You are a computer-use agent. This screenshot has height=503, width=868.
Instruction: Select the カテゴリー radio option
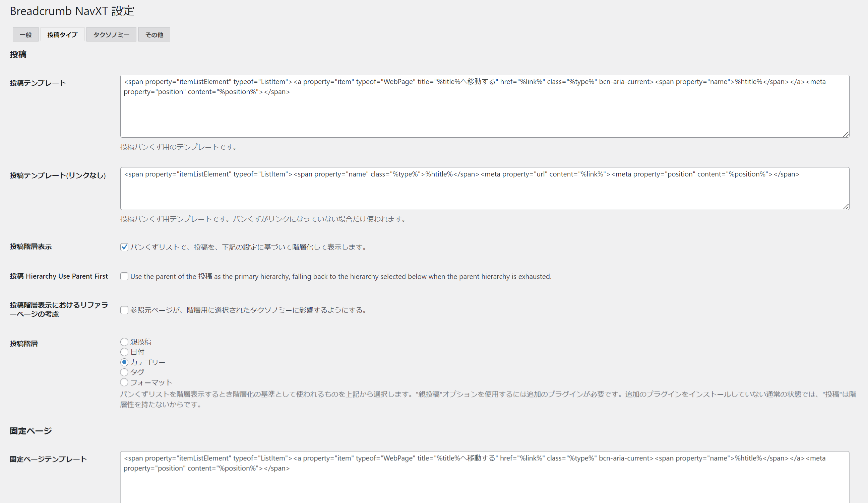coord(124,362)
